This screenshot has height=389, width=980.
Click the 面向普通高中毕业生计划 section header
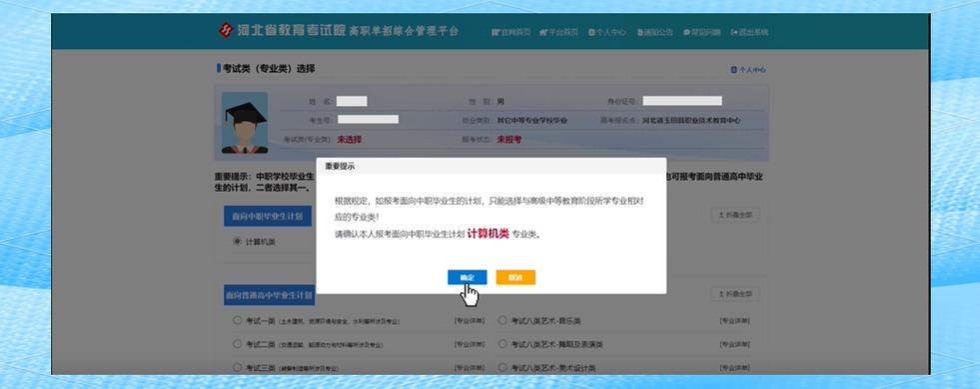(x=270, y=295)
